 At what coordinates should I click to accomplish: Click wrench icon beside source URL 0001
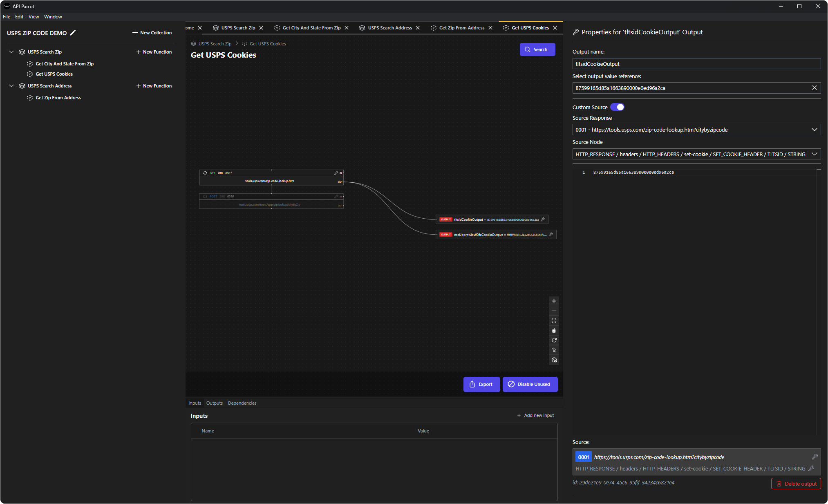[x=815, y=457]
